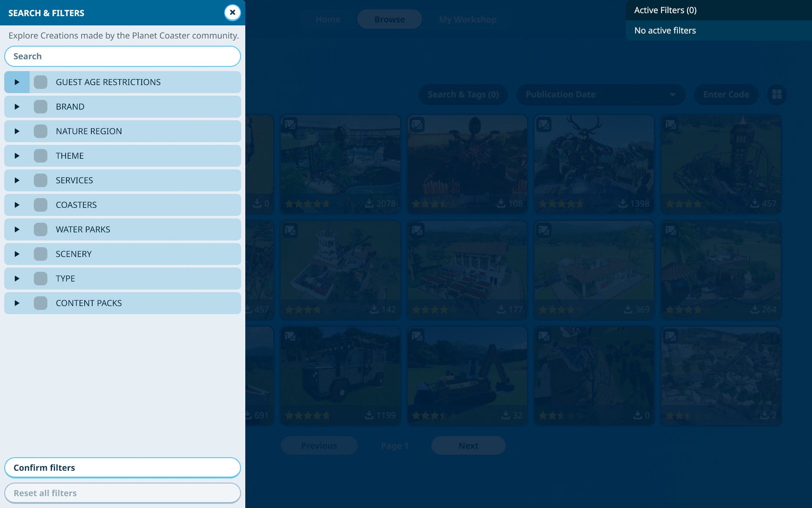The image size is (812, 508).
Task: Open the creation with 1199 downloads
Action: 340,376
